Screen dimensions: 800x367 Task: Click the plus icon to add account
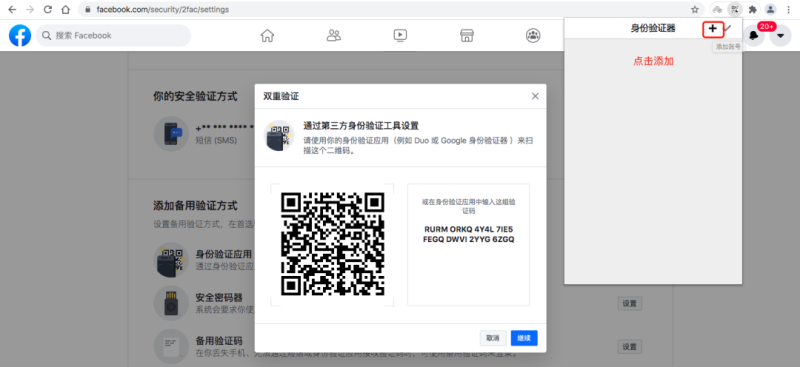pyautogui.click(x=713, y=29)
